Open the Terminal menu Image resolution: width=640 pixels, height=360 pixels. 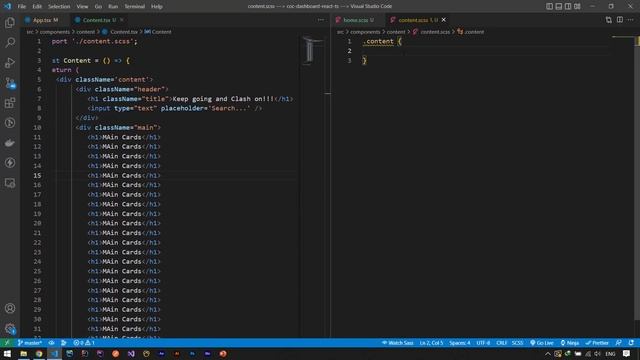coord(135,7)
